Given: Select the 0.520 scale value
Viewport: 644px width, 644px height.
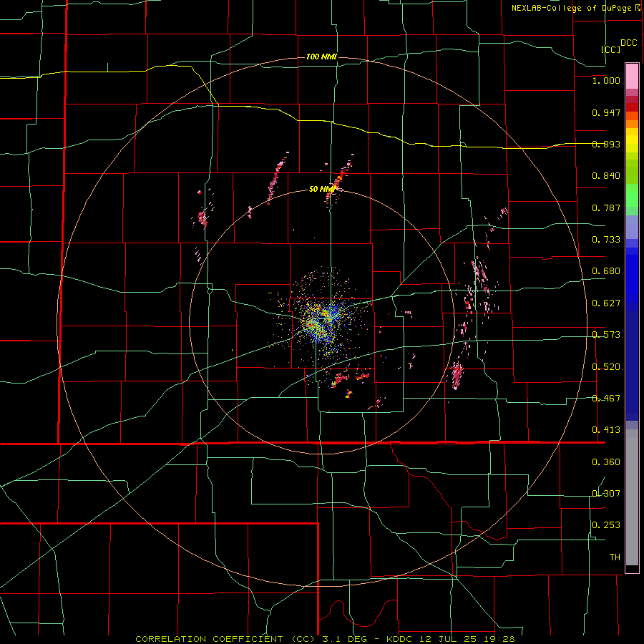Looking at the screenshot, I should point(606,367).
